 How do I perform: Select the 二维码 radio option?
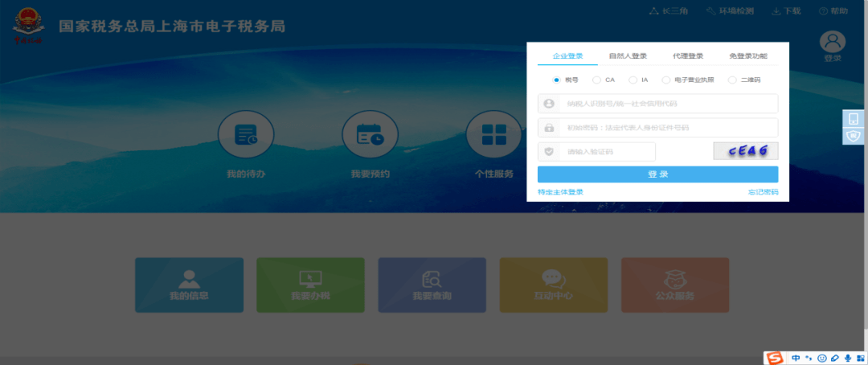[731, 80]
